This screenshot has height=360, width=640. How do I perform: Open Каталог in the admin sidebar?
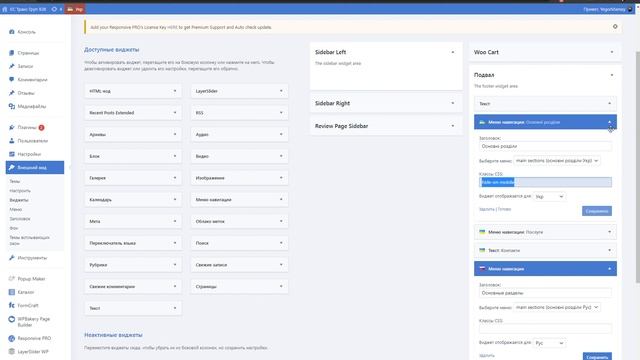(26, 292)
